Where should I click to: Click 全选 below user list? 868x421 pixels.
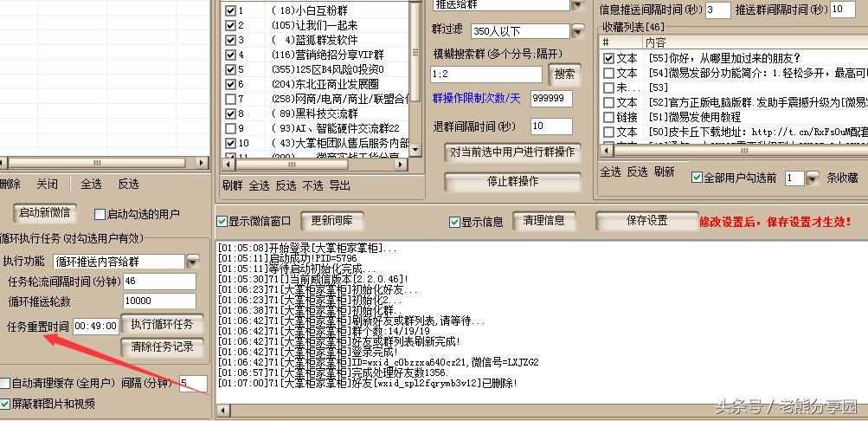point(91,184)
